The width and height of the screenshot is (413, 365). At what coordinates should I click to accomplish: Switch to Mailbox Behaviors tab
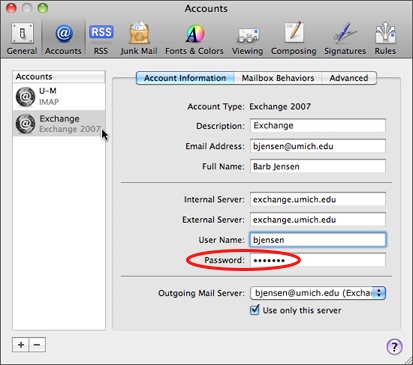coord(278,78)
